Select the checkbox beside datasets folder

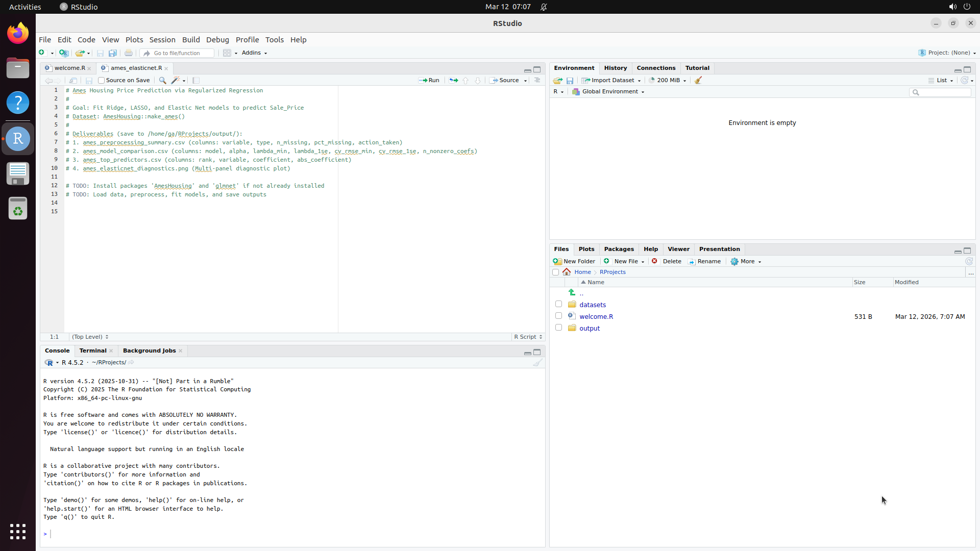(558, 304)
